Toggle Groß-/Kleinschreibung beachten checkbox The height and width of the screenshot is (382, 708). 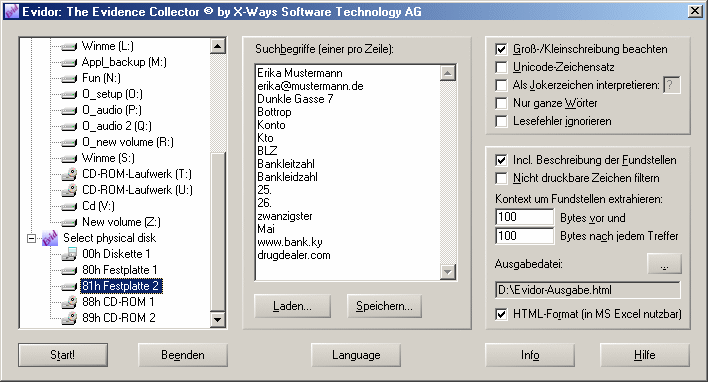tap(501, 49)
